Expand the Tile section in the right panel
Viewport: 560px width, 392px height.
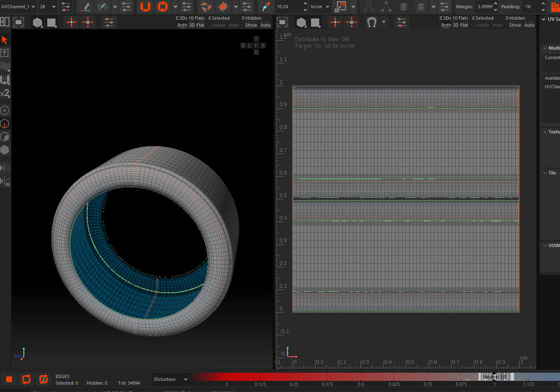pyautogui.click(x=550, y=173)
